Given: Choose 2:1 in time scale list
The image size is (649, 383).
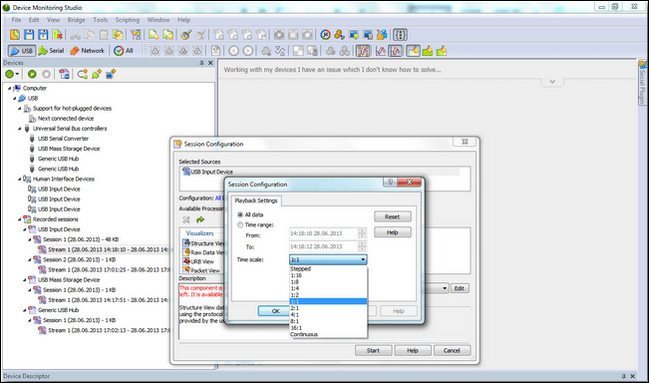Looking at the screenshot, I should pos(328,308).
